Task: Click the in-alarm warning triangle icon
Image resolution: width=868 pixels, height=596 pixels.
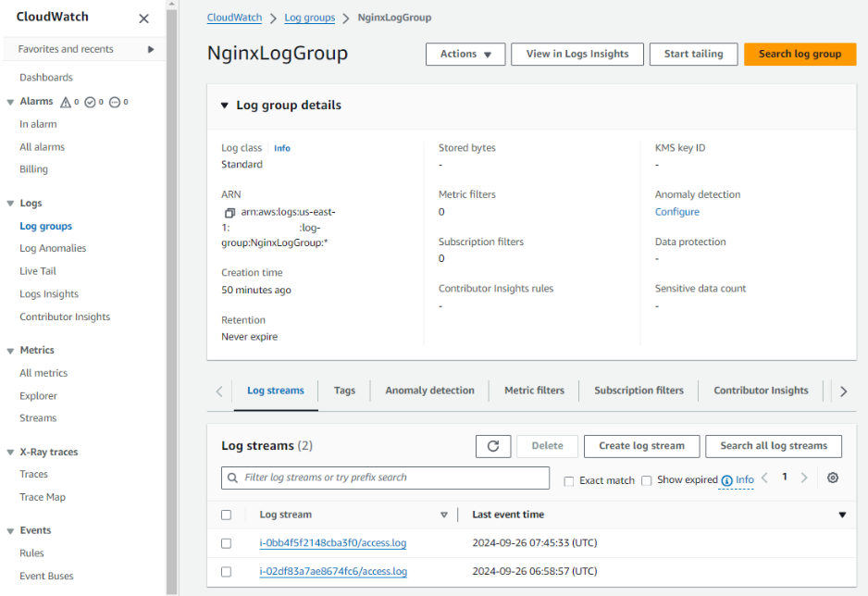Action: pos(66,102)
